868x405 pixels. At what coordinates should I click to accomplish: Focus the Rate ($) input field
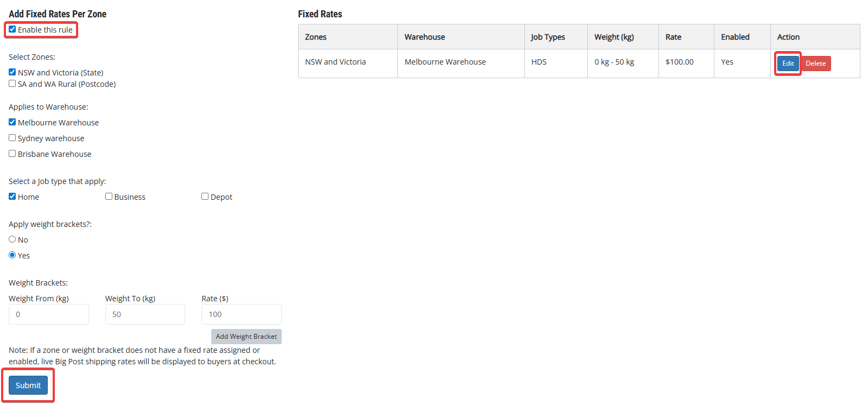[x=241, y=314]
